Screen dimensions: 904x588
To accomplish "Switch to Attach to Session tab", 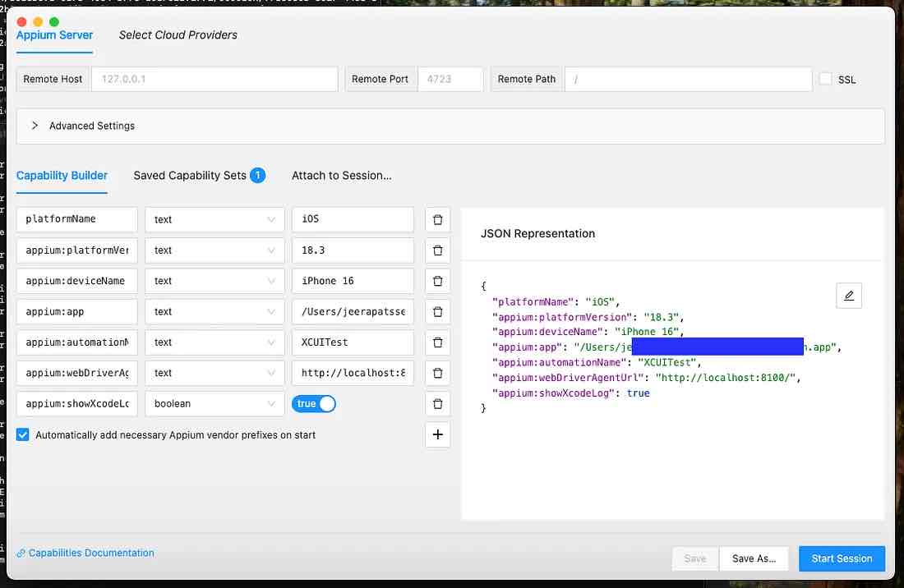I will click(341, 176).
